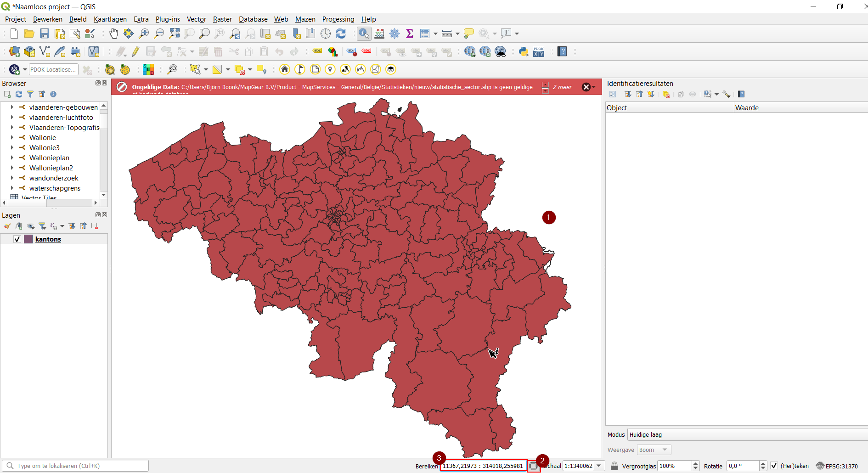This screenshot has height=473, width=868.
Task: Open the text annotation dropdown arrow
Action: coord(517,34)
